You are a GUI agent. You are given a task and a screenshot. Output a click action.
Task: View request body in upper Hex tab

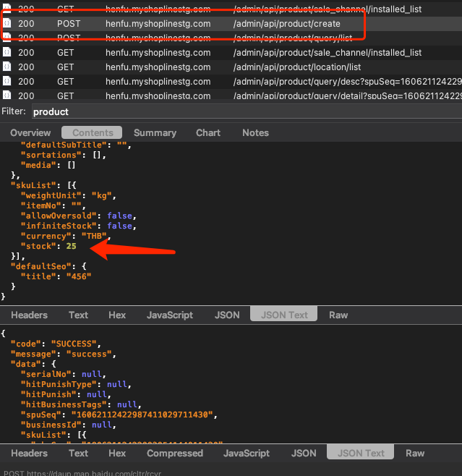pos(117,315)
